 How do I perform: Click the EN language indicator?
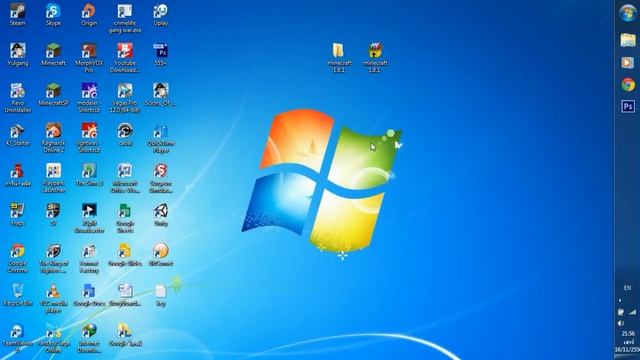pyautogui.click(x=627, y=288)
